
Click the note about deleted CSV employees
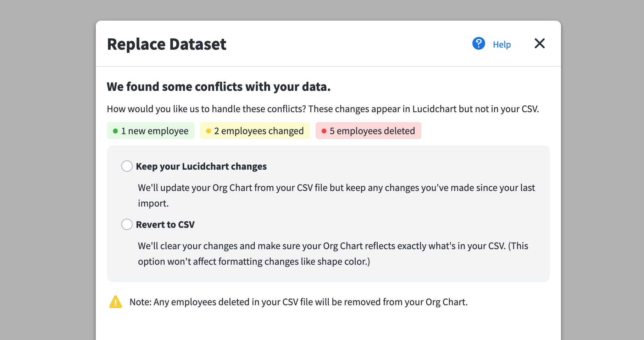tap(298, 302)
